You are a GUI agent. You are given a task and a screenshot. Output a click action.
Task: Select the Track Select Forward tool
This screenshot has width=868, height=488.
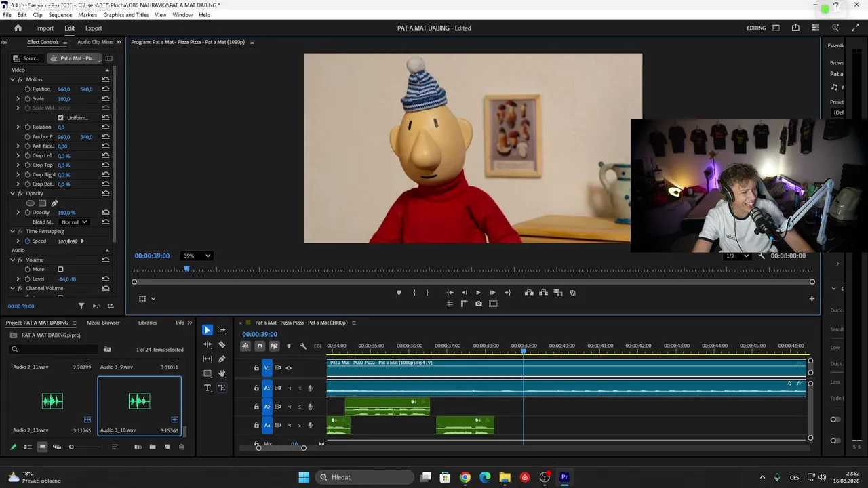(x=222, y=330)
